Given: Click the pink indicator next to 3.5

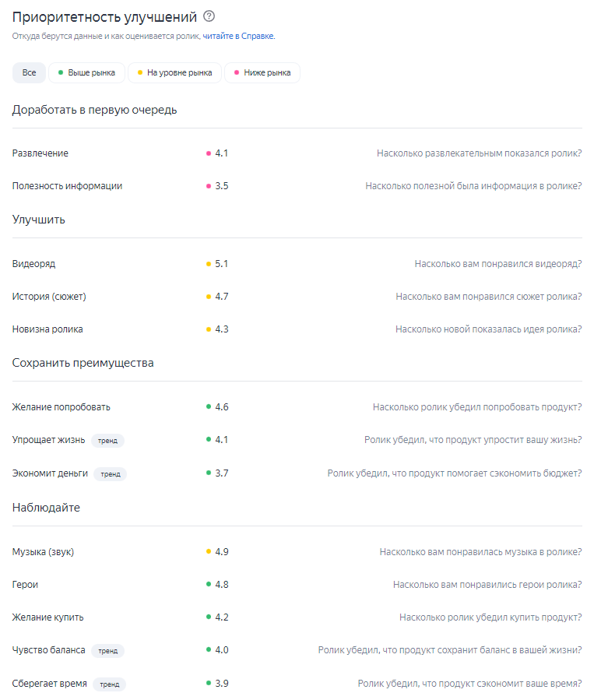Looking at the screenshot, I should [209, 186].
